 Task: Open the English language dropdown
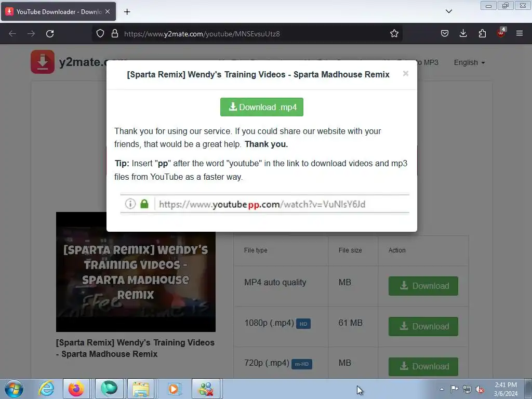tap(469, 62)
